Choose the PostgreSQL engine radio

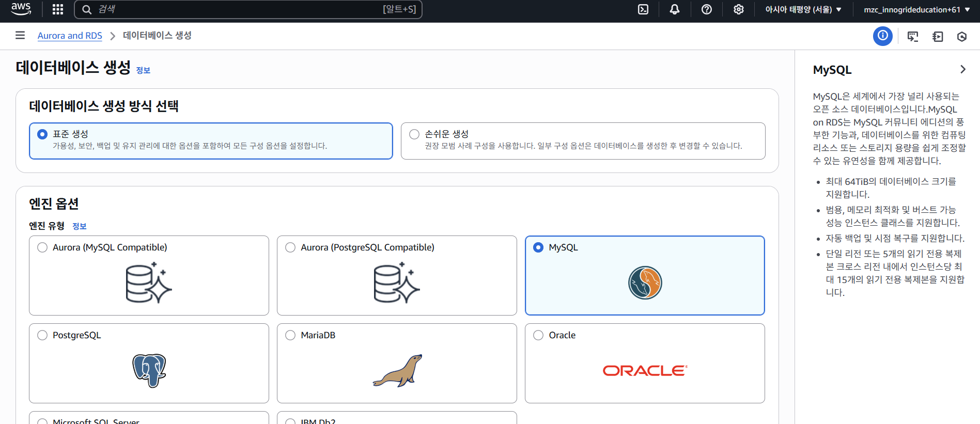click(x=42, y=335)
